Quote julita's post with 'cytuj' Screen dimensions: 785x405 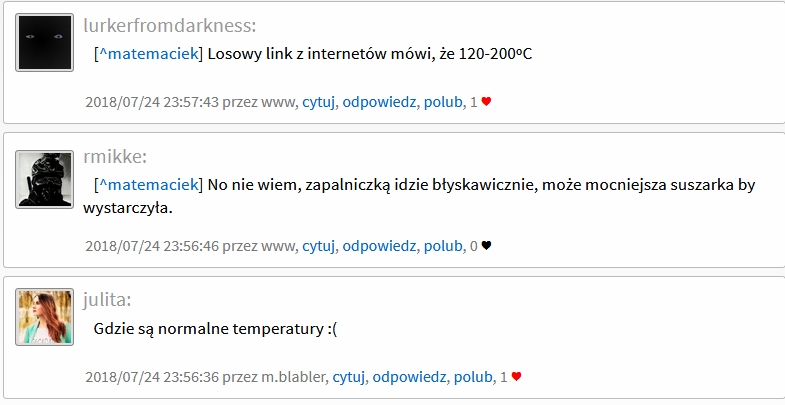point(348,377)
